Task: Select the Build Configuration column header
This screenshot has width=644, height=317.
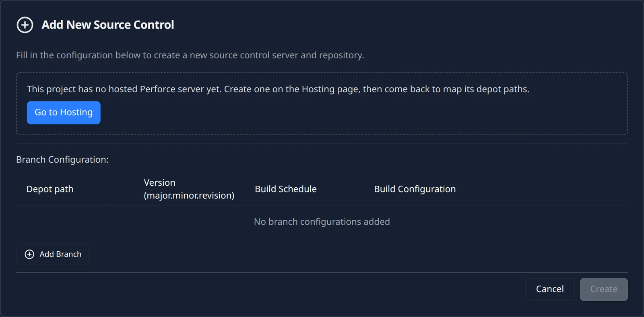Action: point(415,189)
